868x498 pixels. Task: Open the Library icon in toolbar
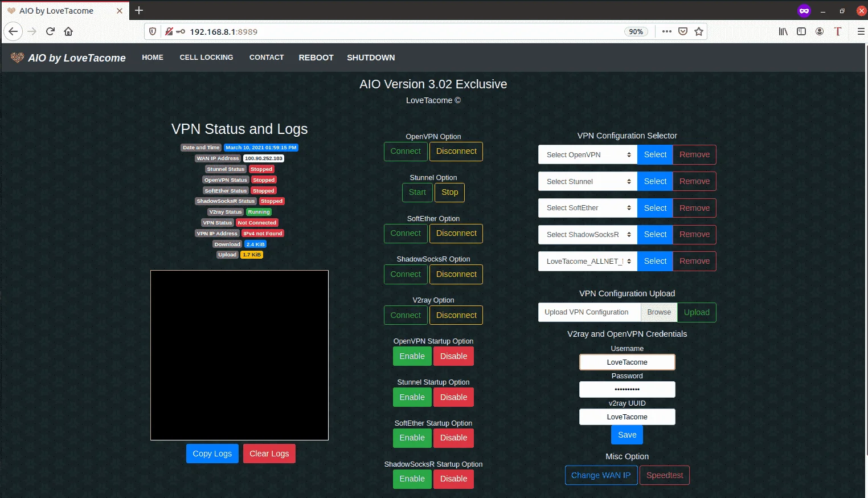pyautogui.click(x=783, y=31)
